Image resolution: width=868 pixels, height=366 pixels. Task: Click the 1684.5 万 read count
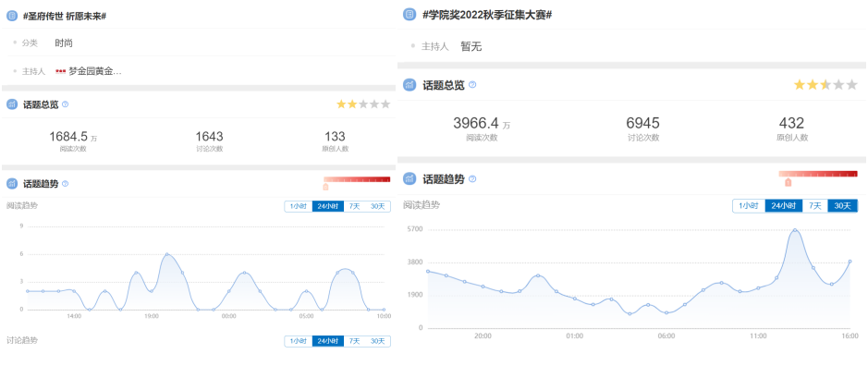tap(73, 137)
